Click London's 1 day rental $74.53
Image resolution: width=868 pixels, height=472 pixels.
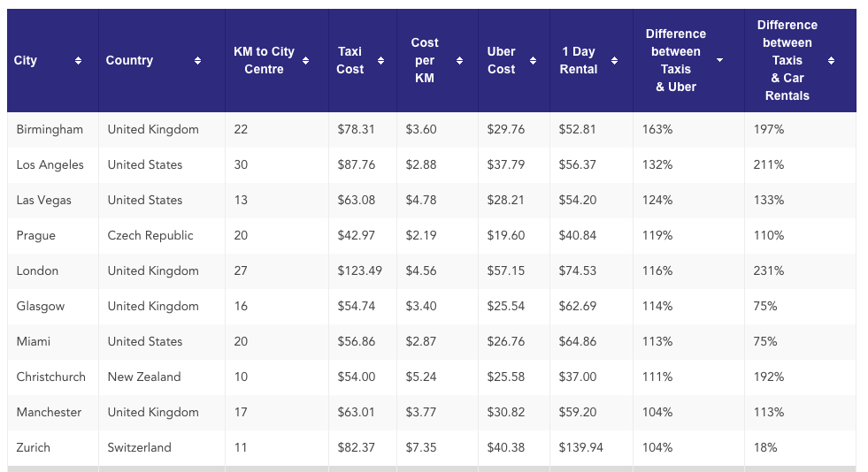click(578, 270)
